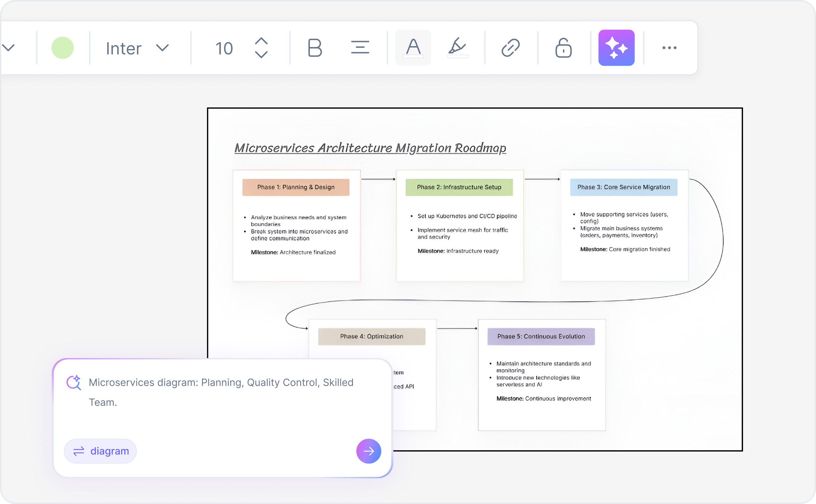Select the Phase 2: Infrastructure Setup header
The width and height of the screenshot is (816, 504).
click(x=459, y=187)
